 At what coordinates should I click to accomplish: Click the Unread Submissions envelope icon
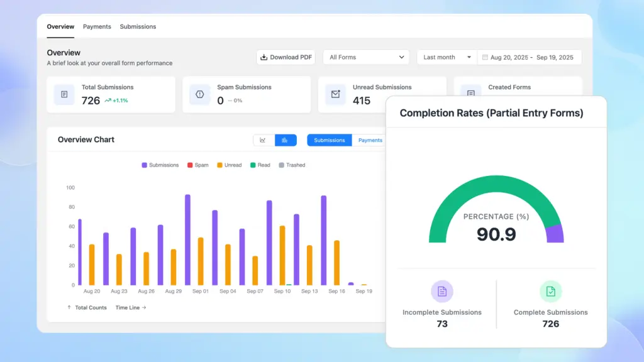point(336,94)
